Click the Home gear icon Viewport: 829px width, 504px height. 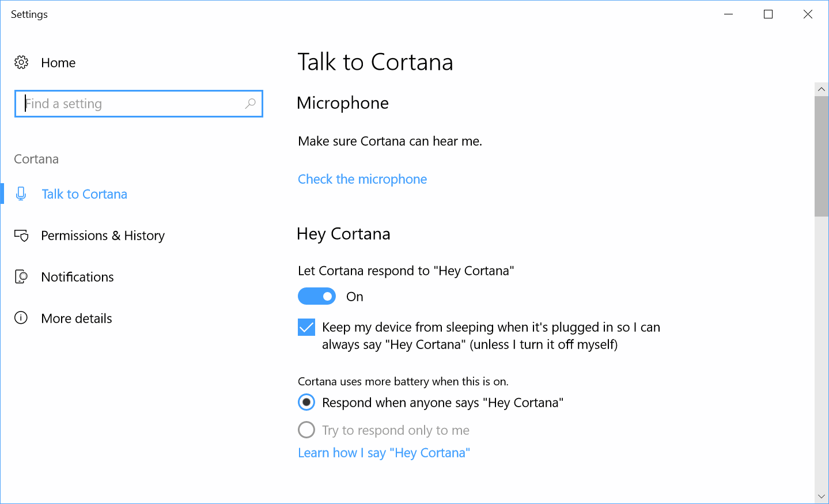[21, 62]
